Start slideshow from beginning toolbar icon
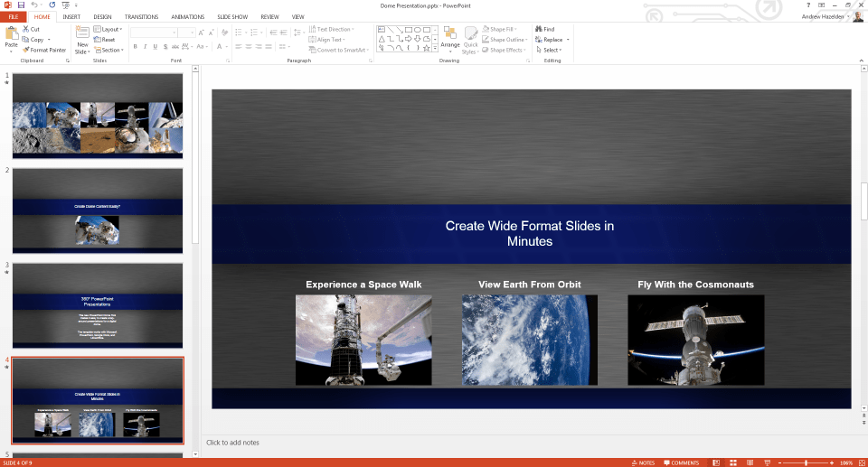Screen dimensions: 868x467 (x=66, y=5)
